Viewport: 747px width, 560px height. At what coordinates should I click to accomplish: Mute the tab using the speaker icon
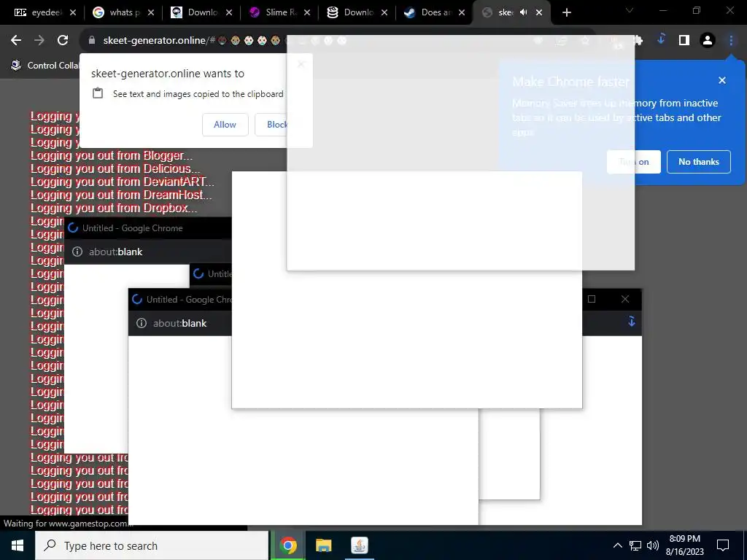point(524,12)
